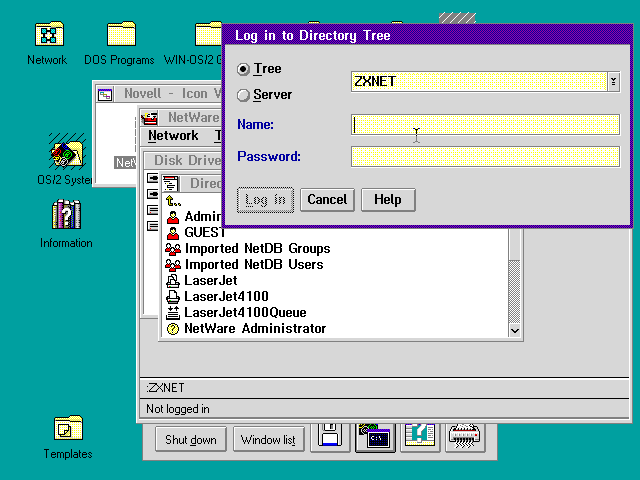Select the 'LaserJet4100' entry text

[x=227, y=296]
